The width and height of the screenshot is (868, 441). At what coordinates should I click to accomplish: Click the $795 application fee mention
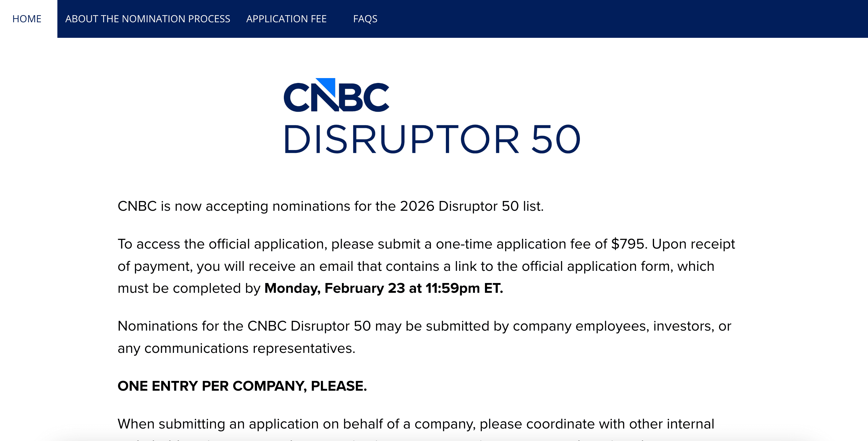(x=627, y=244)
